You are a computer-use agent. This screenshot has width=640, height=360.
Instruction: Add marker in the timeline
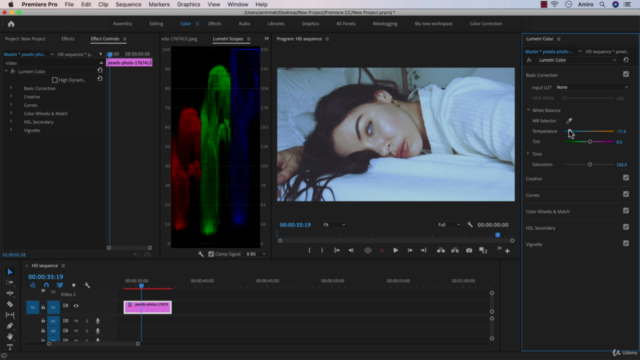(73, 285)
